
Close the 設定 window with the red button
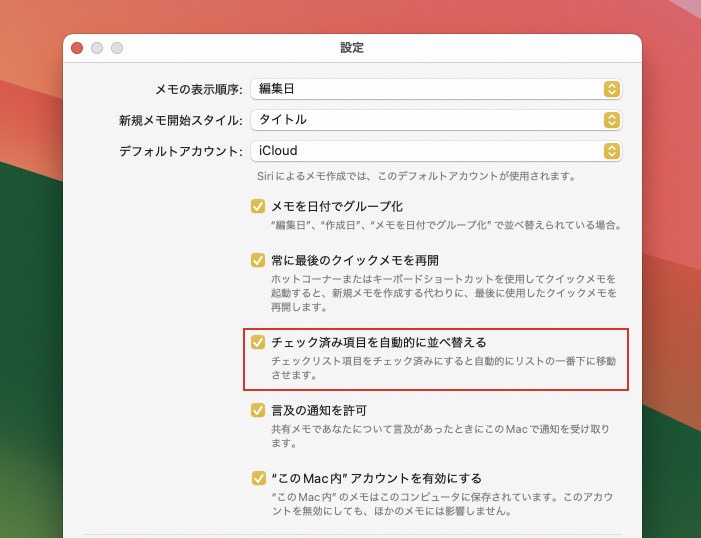pos(77,48)
